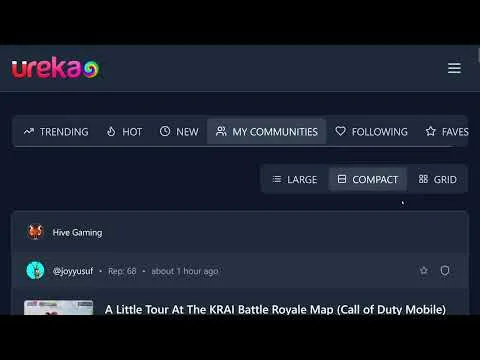Switch to the Trending tab
The image size is (480, 360).
click(56, 132)
